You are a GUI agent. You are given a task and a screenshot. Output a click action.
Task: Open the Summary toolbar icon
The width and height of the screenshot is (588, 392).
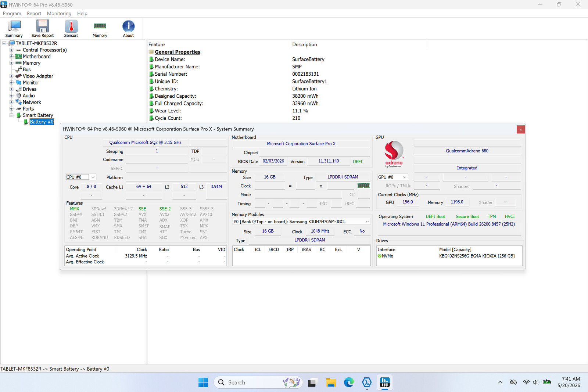click(x=14, y=29)
